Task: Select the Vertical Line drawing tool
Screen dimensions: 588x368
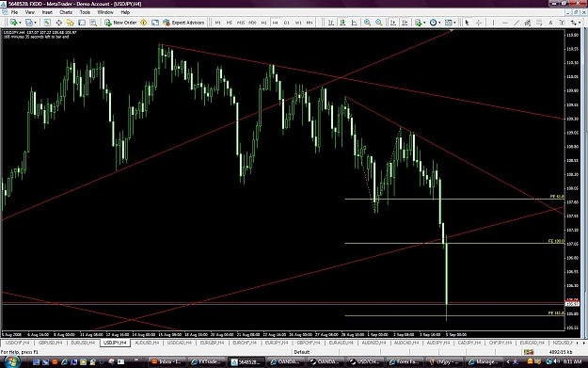Action: (x=493, y=23)
